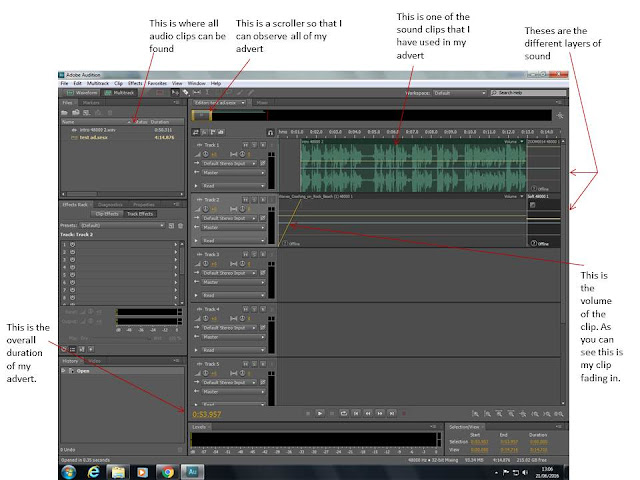Image resolution: width=640 pixels, height=480 pixels.
Task: Select the Razor tool in toolbar
Action: tap(186, 93)
